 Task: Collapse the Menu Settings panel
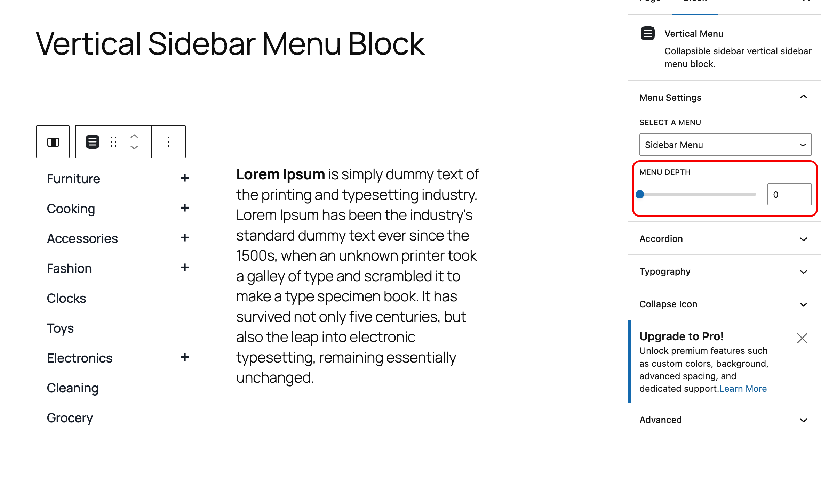pyautogui.click(x=804, y=97)
